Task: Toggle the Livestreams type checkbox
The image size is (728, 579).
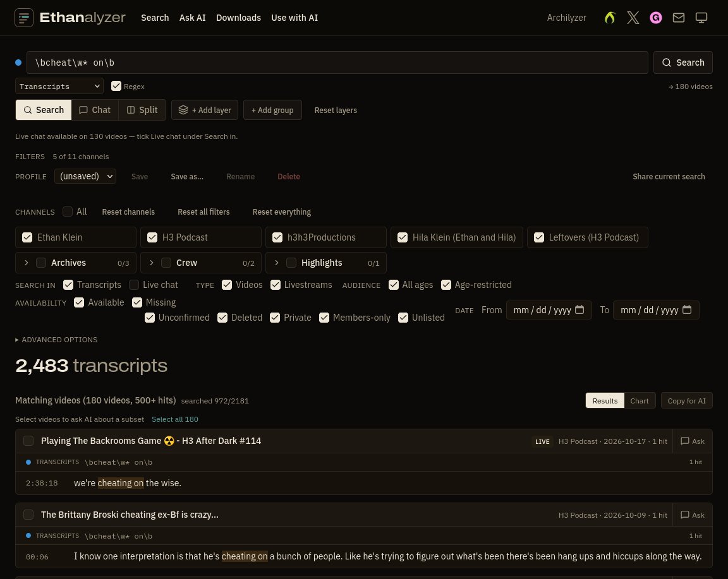Action: 276,285
